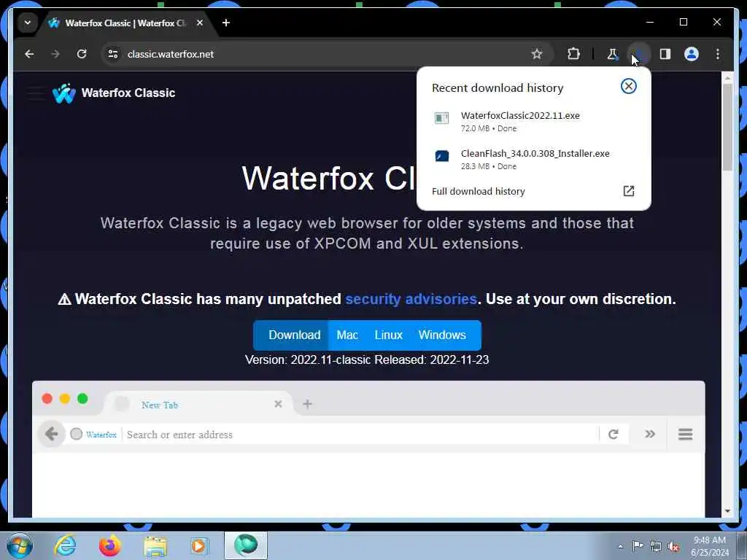This screenshot has height=560, width=747.
Task: Open Action Center flag tray icon
Action: 637,546
